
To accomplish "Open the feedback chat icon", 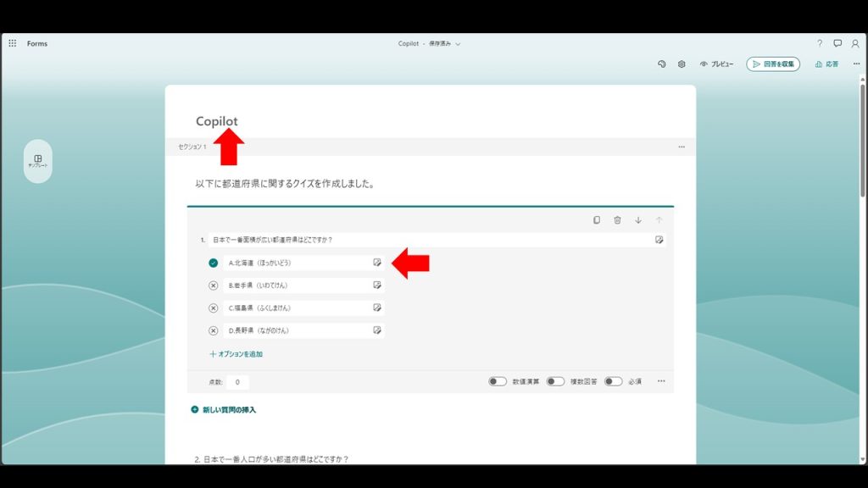I will (x=837, y=43).
